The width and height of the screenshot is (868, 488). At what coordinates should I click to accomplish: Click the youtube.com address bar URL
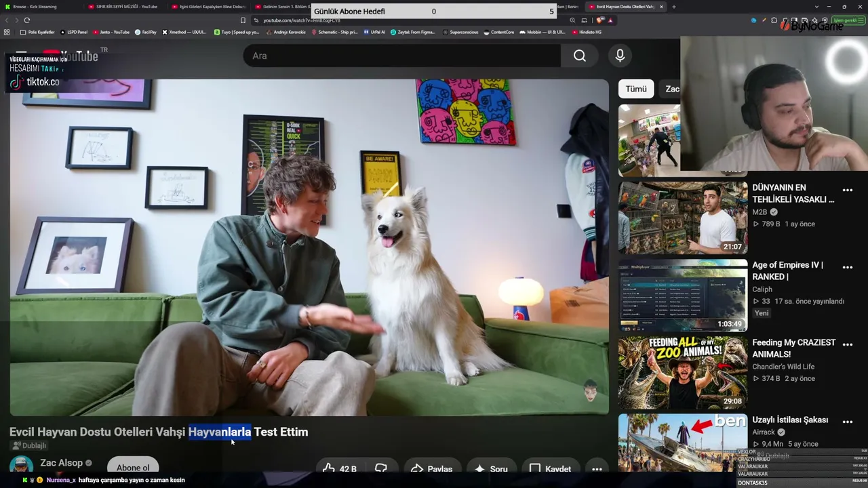302,20
